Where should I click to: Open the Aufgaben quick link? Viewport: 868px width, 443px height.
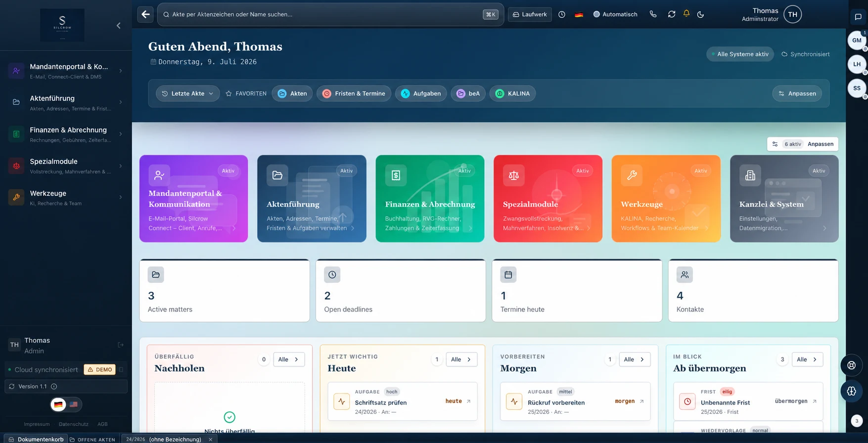click(421, 93)
